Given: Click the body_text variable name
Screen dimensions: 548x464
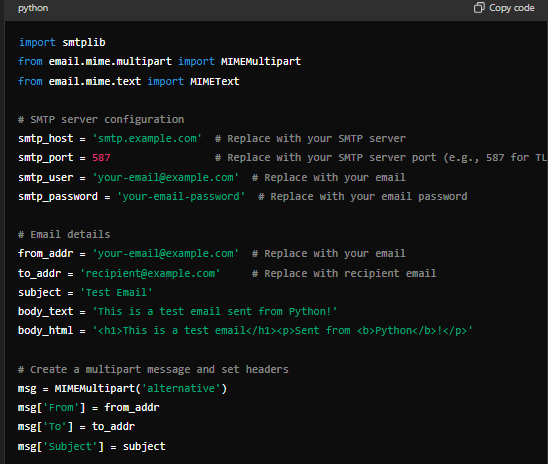Looking at the screenshot, I should (46, 311).
